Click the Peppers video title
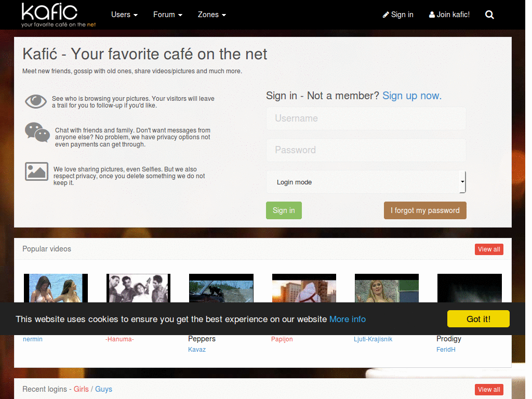The width and height of the screenshot is (532, 399). (x=202, y=339)
